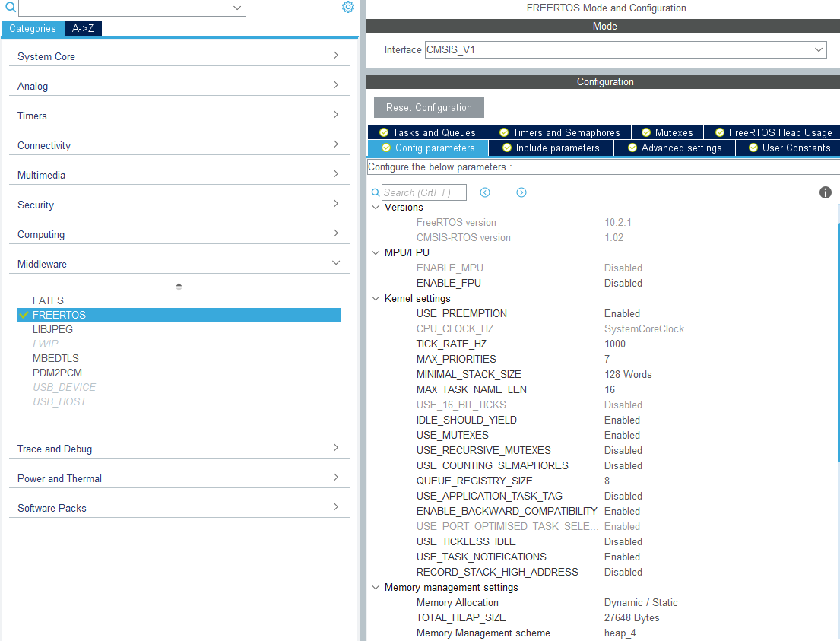Click the green check beside FREERTOS

pyautogui.click(x=24, y=315)
